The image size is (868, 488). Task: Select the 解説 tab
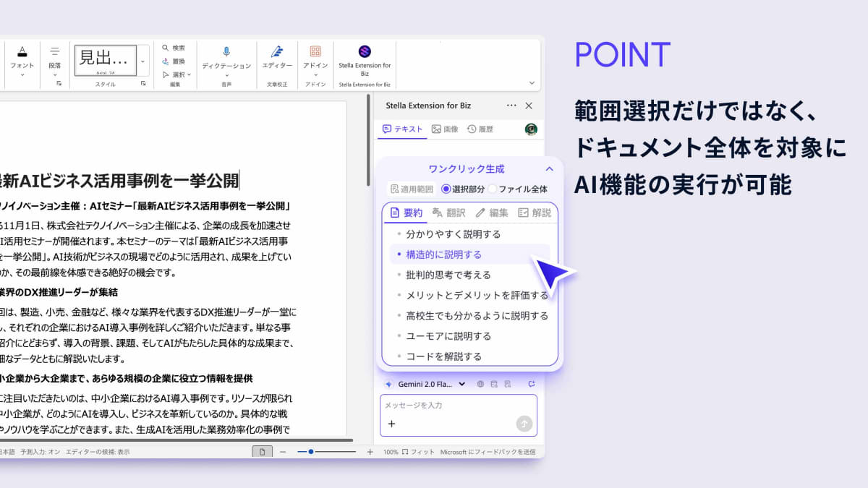(535, 213)
